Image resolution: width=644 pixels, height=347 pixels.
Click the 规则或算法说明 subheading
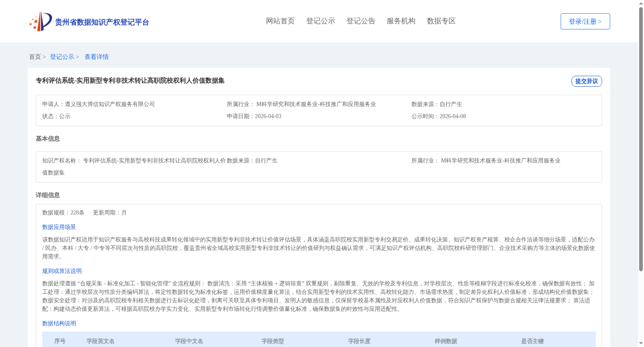62,271
